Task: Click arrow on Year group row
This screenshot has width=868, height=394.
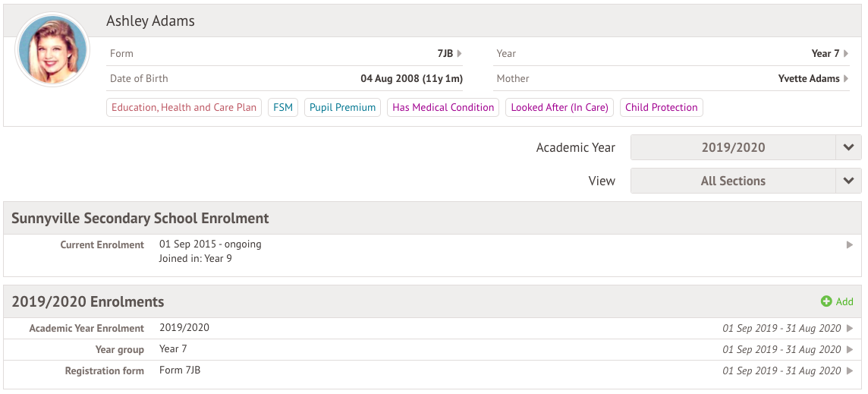Action: [x=850, y=350]
